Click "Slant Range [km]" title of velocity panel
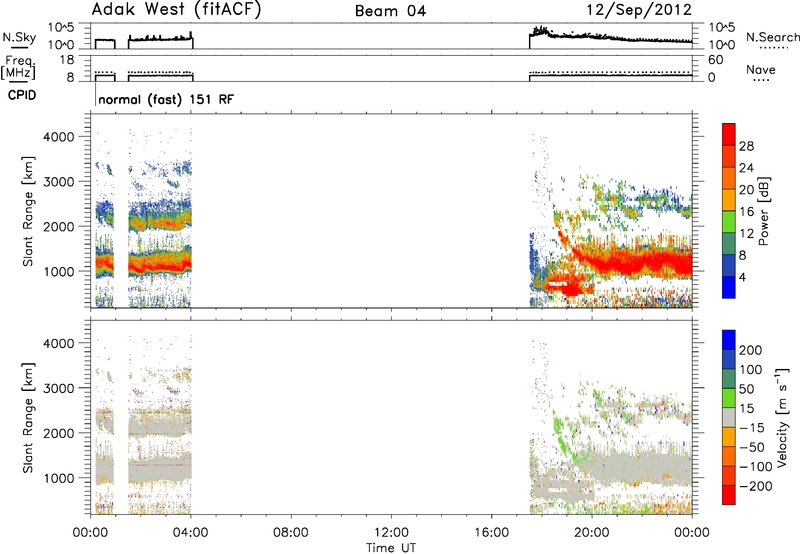 point(28,418)
